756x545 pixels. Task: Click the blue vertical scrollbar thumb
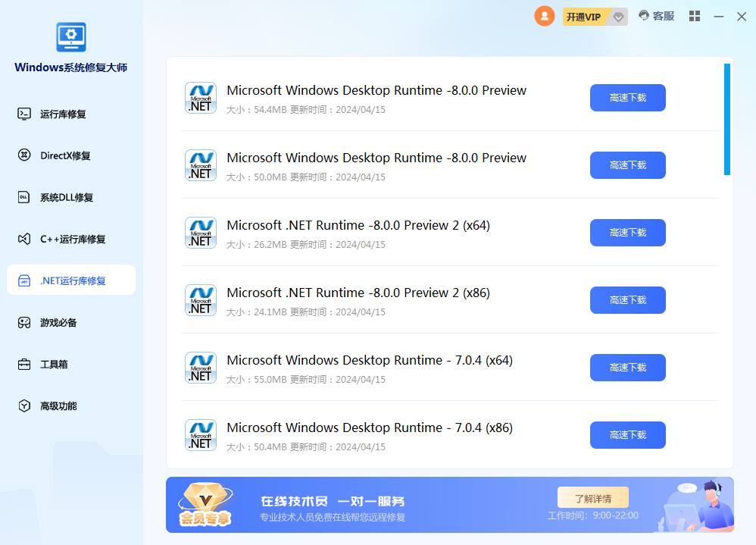[726, 119]
